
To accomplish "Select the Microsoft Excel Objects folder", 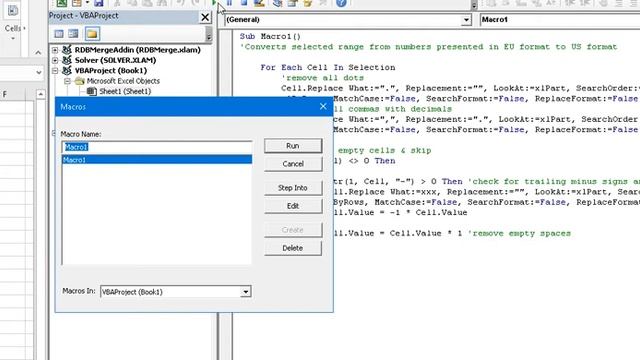I will click(x=123, y=81).
